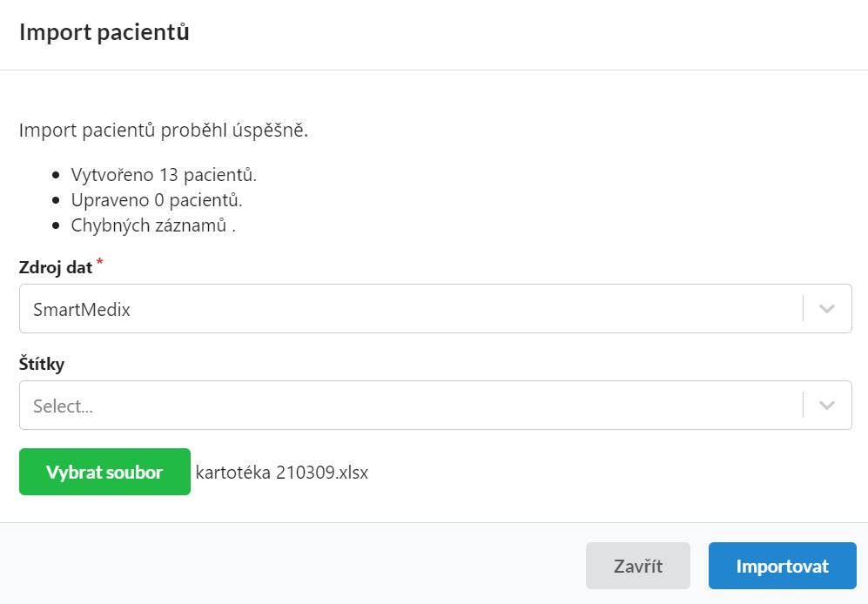
Task: Open the SmartMedix data source combo box
Action: pos(435,309)
